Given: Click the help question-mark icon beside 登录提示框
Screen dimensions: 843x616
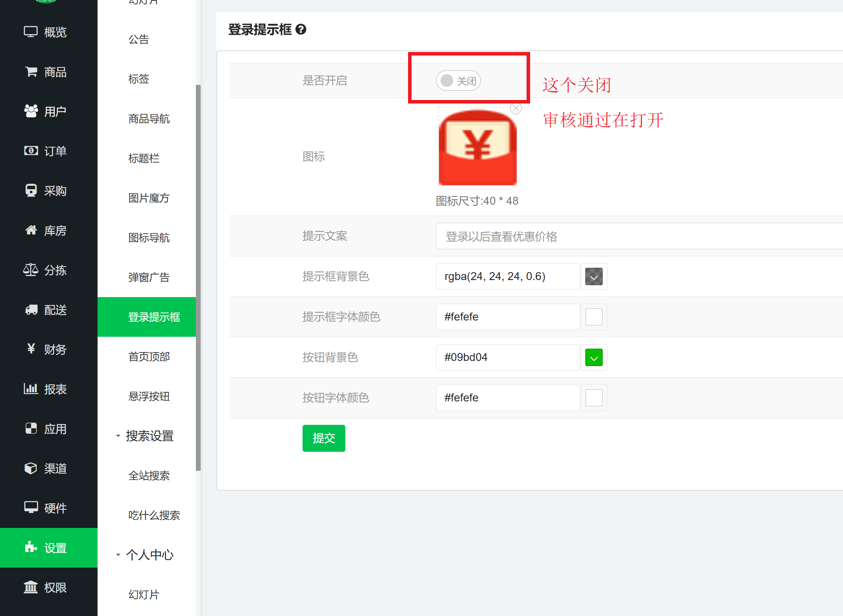Looking at the screenshot, I should [x=301, y=29].
